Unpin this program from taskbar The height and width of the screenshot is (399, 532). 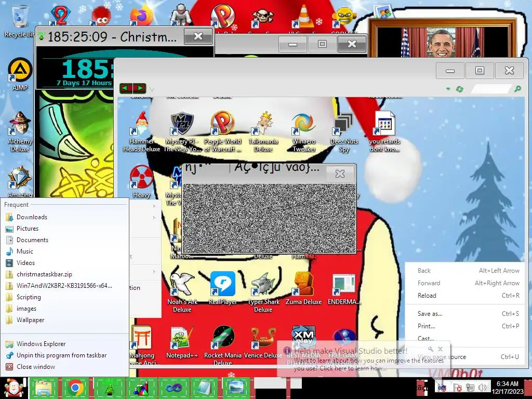[64, 355]
